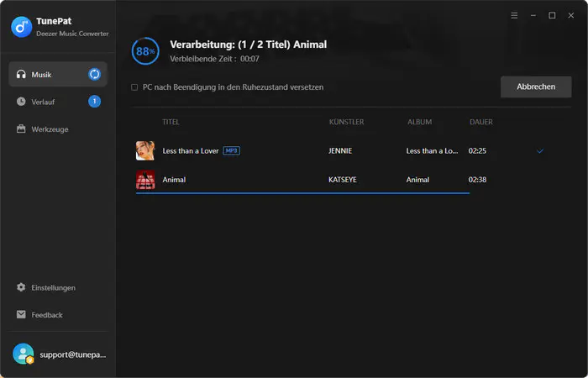This screenshot has height=378, width=588.
Task: Click the Less than a Lover album thumbnail
Action: click(145, 150)
